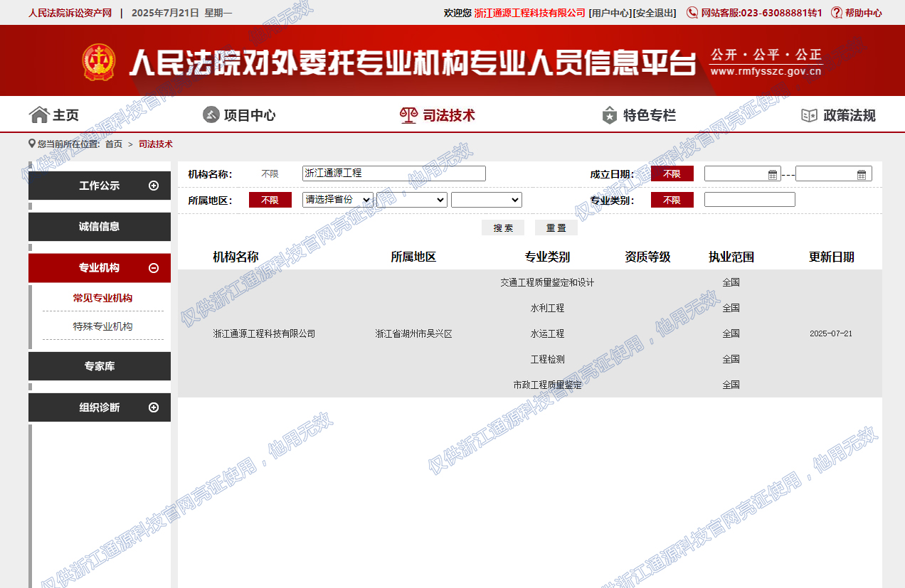Viewport: 905px width, 588px height.
Task: Click the help question mark icon
Action: tap(837, 13)
